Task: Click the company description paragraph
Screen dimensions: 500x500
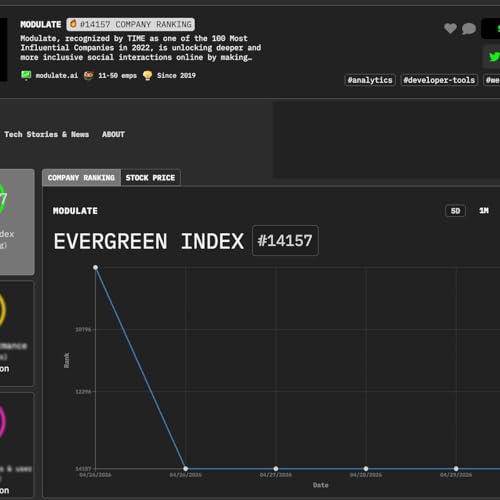Action: pos(140,48)
